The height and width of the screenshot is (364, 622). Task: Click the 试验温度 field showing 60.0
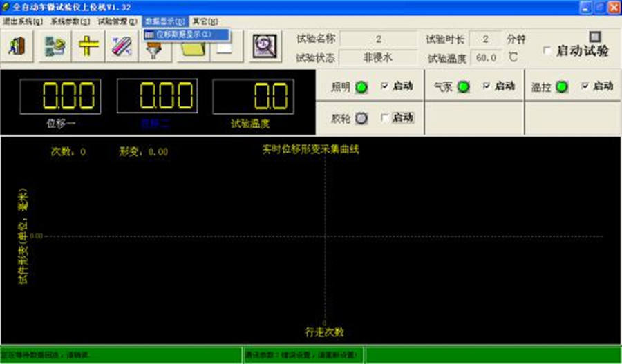pos(487,58)
